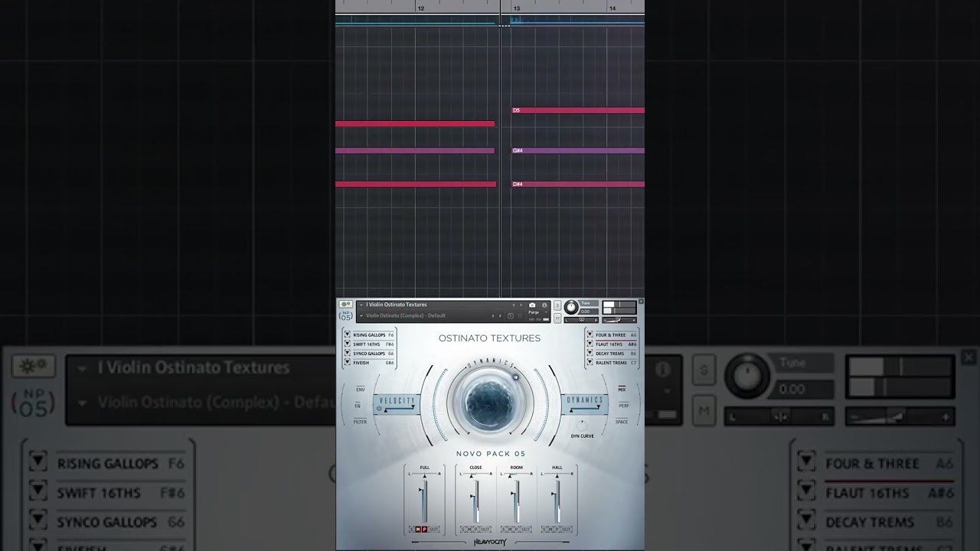This screenshot has height=551, width=980.
Task: Open Violin Ostinato snapshot dropdown arrow
Action: click(x=361, y=315)
